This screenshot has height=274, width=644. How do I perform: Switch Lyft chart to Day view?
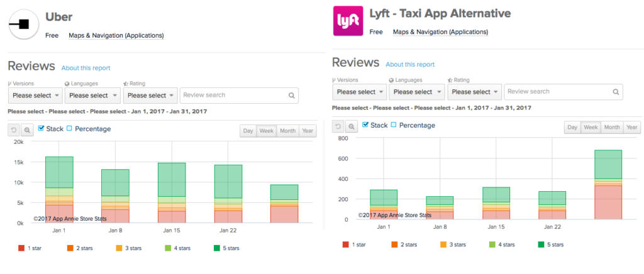pos(572,127)
